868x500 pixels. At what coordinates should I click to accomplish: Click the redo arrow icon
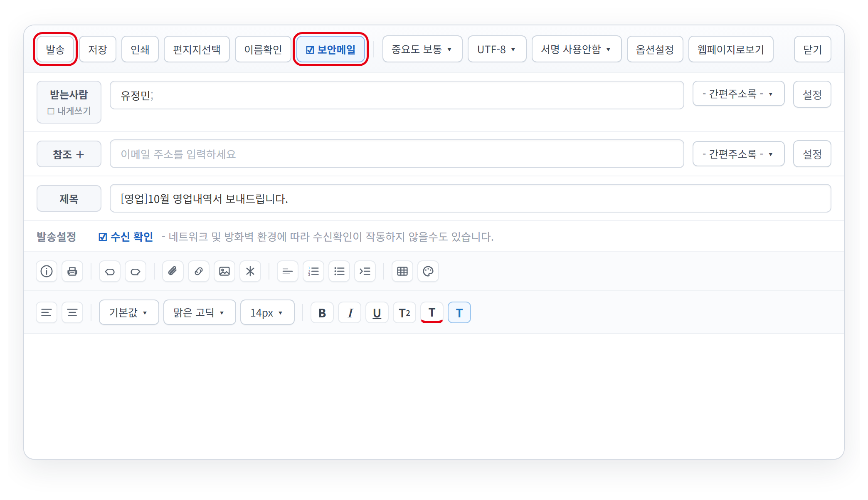136,271
